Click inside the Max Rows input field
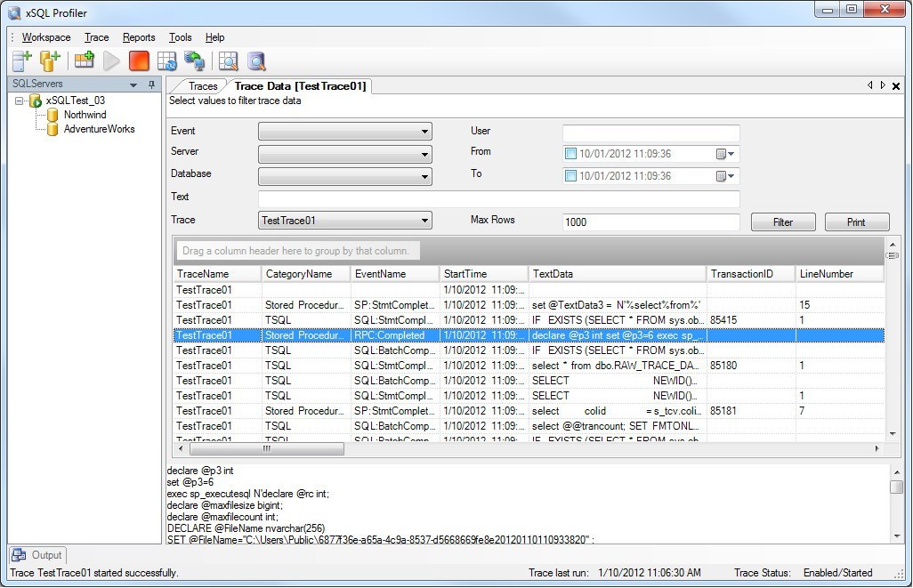Image resolution: width=913 pixels, height=588 pixels. pyautogui.click(x=650, y=220)
